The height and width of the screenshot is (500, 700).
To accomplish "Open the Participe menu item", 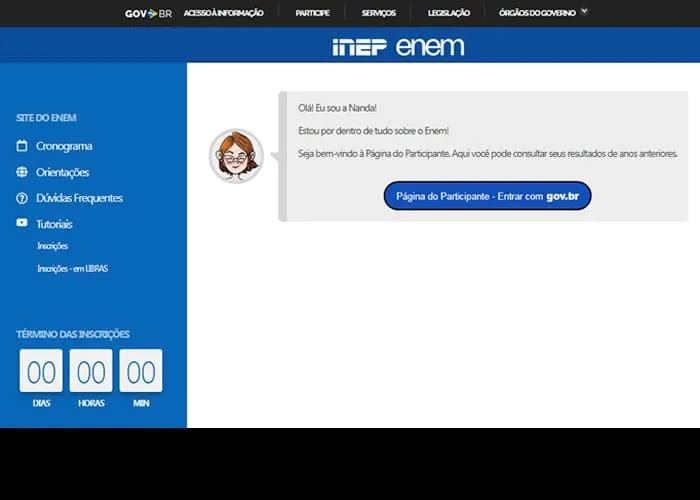I will click(x=312, y=13).
